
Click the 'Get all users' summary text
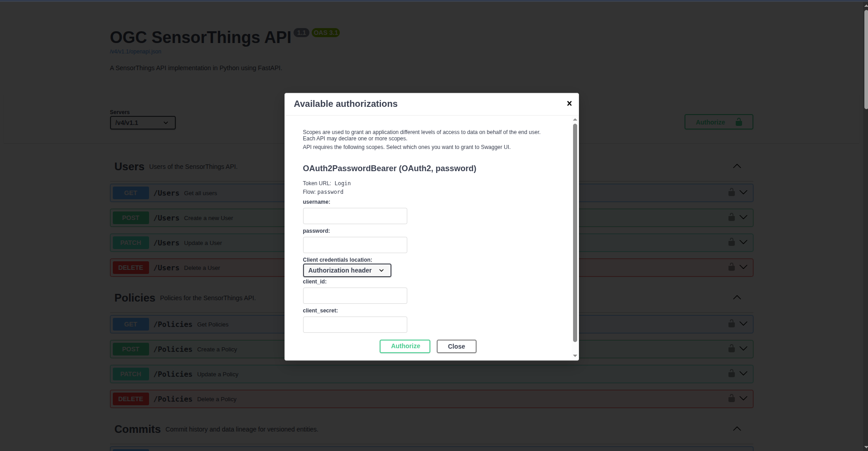click(x=201, y=193)
